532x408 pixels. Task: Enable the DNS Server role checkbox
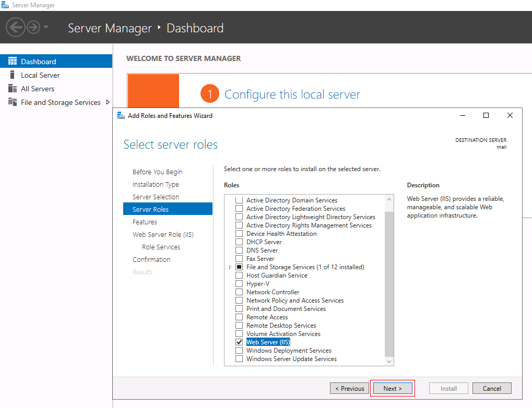[x=239, y=250]
